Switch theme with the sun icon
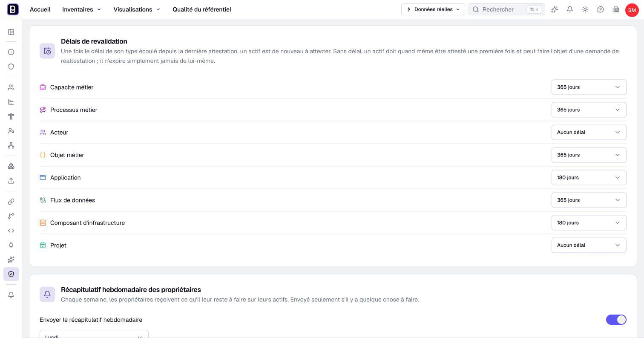 coord(585,9)
